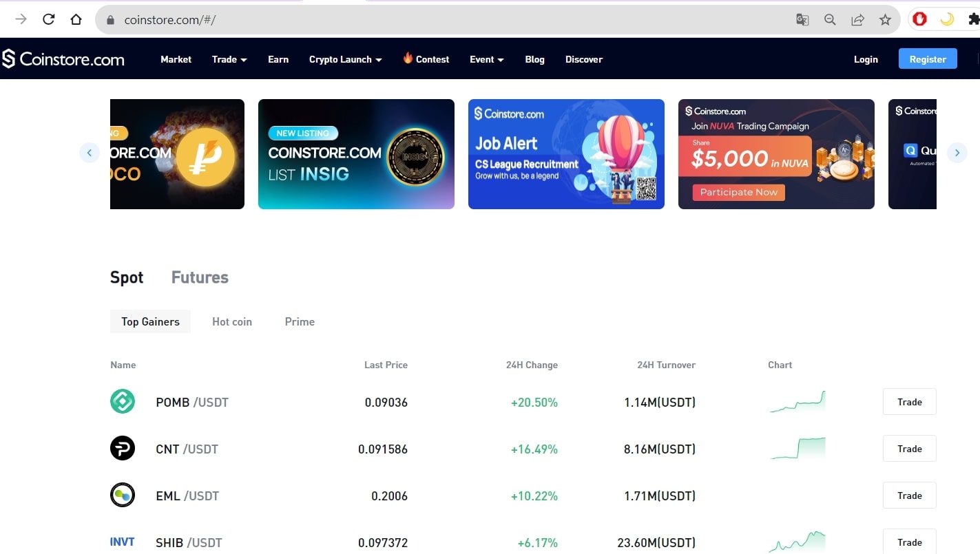This screenshot has height=554, width=980.
Task: Click the Coinstore.com logo
Action: tap(63, 59)
